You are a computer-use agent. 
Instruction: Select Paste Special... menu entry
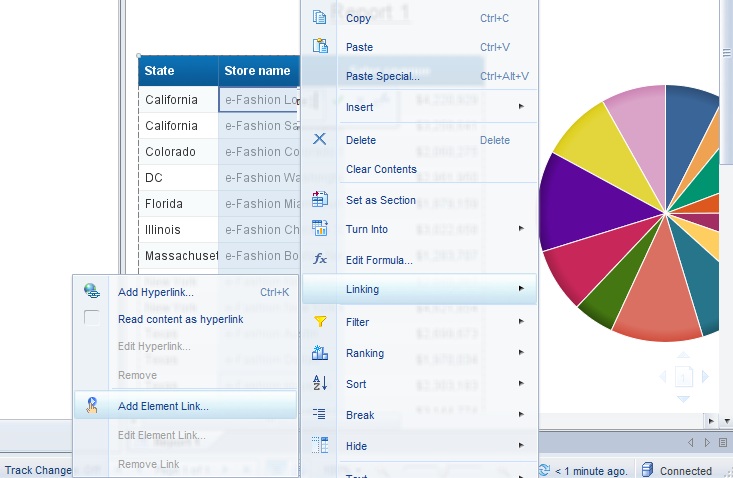(x=420, y=76)
